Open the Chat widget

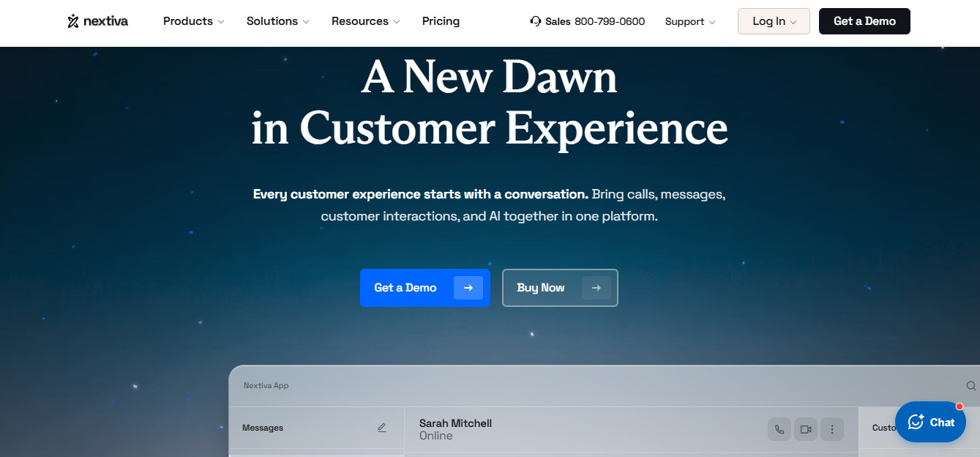(930, 422)
